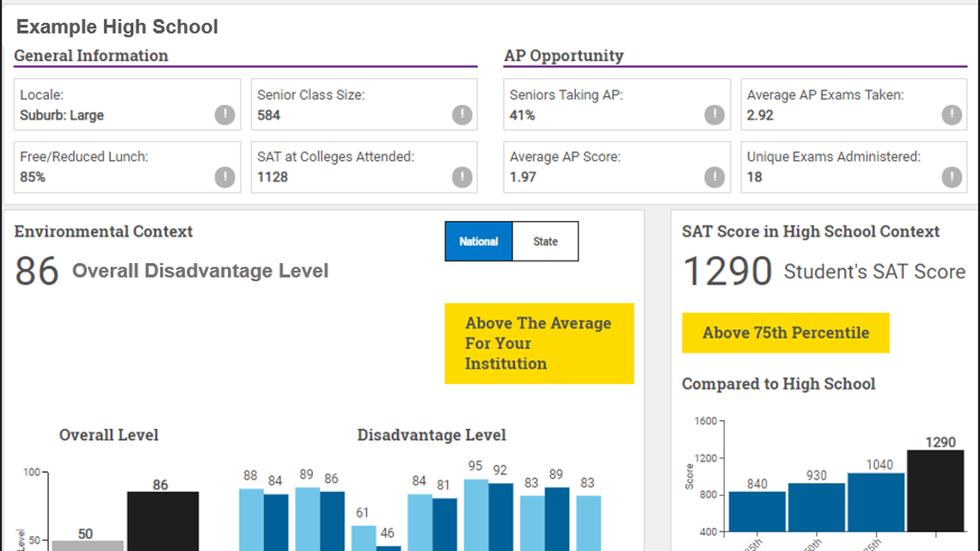Screen dimensions: 980x551
Task: Click the 1040 SAT score bar
Action: pos(876,502)
